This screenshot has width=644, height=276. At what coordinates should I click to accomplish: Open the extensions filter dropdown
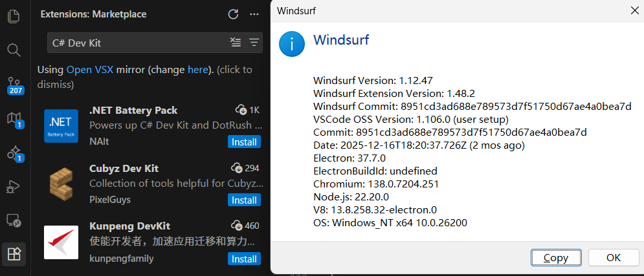click(254, 43)
